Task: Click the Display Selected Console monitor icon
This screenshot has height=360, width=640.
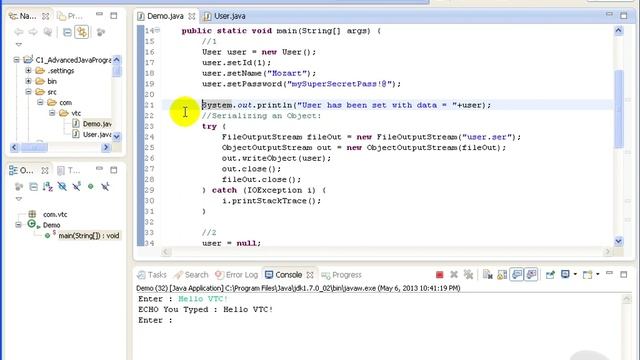Action: click(565, 274)
